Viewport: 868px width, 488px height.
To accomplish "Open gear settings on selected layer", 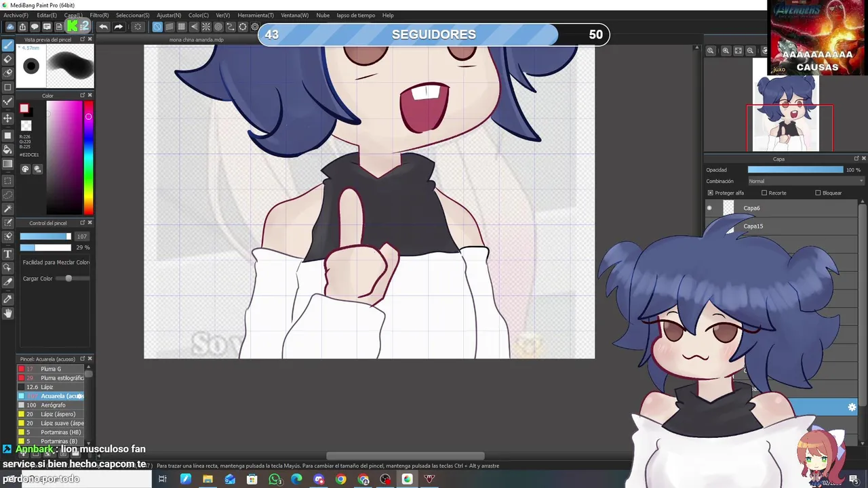I will coord(852,407).
